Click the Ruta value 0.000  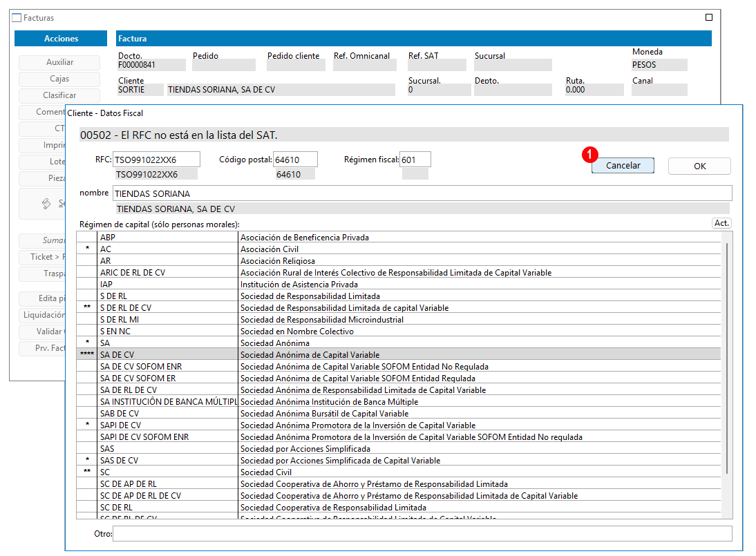(x=594, y=90)
